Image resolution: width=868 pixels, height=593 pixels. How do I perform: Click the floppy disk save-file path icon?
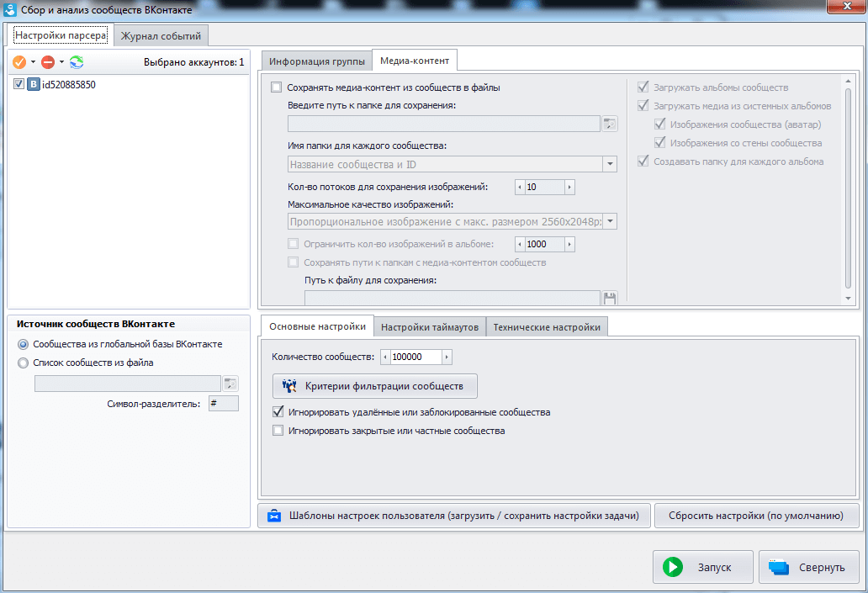coord(610,298)
